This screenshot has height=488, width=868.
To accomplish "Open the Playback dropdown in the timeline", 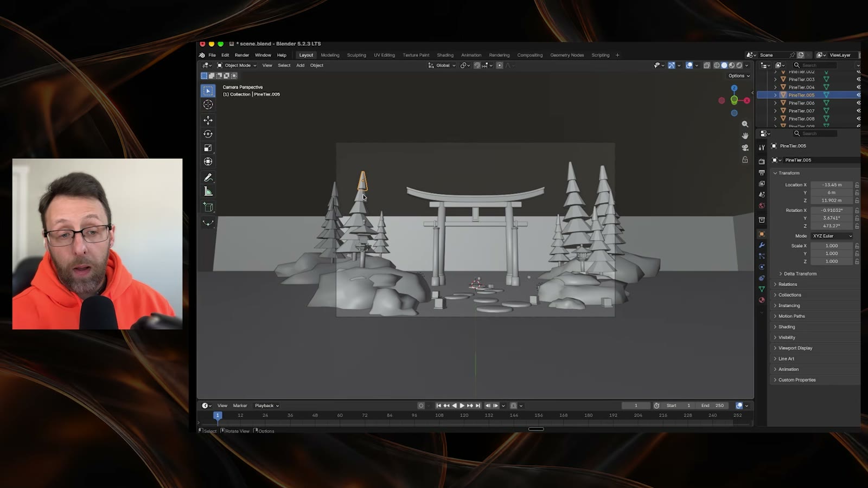I will pos(267,406).
